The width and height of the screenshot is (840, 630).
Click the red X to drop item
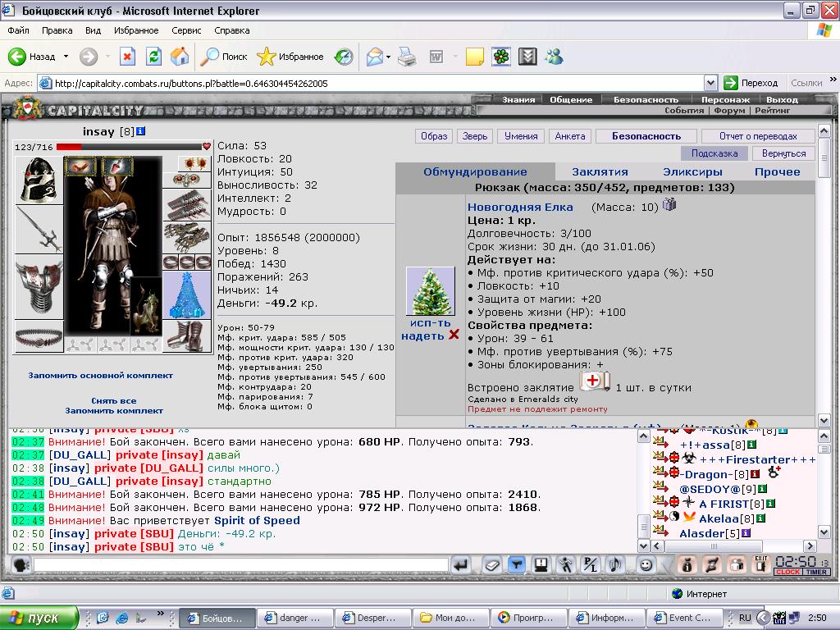pos(454,335)
